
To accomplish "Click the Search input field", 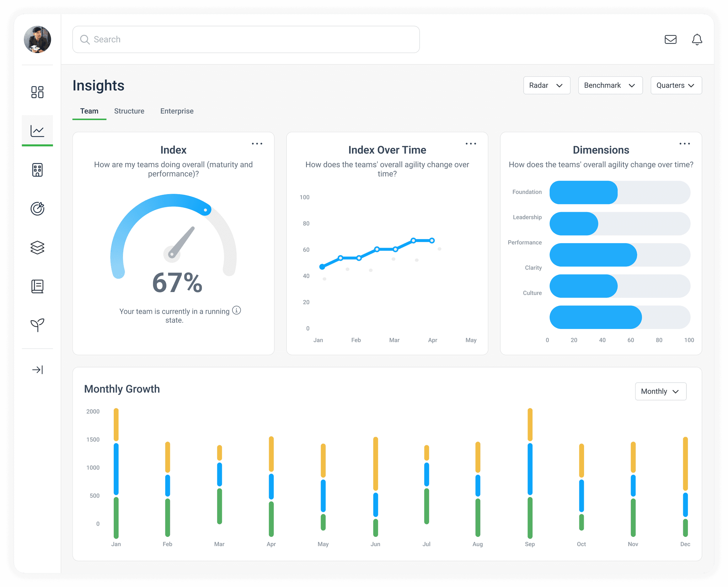I will [x=246, y=39].
